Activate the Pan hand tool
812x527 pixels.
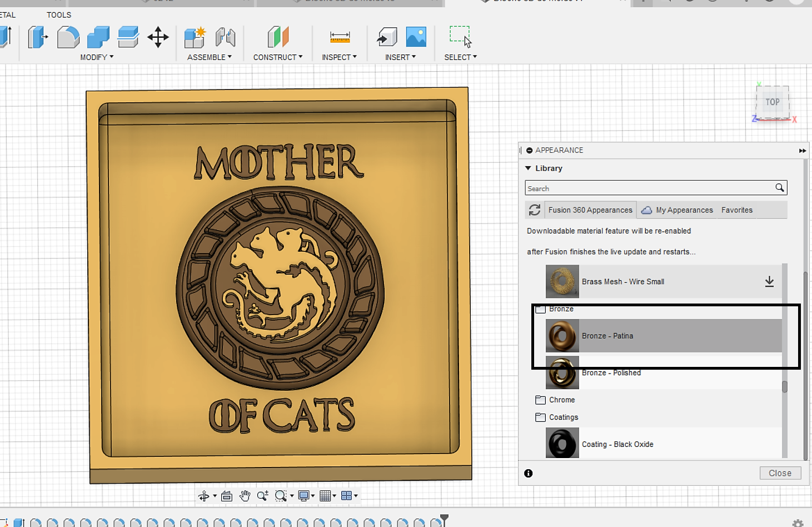click(245, 496)
